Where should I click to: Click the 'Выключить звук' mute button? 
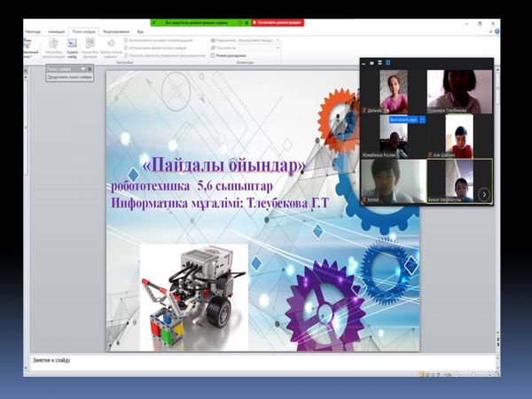403,119
